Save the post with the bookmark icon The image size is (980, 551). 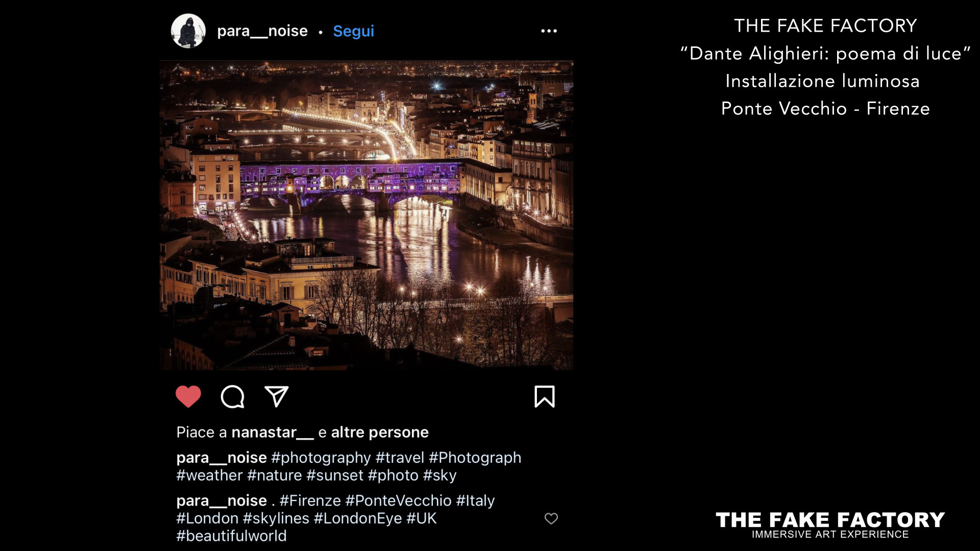545,396
